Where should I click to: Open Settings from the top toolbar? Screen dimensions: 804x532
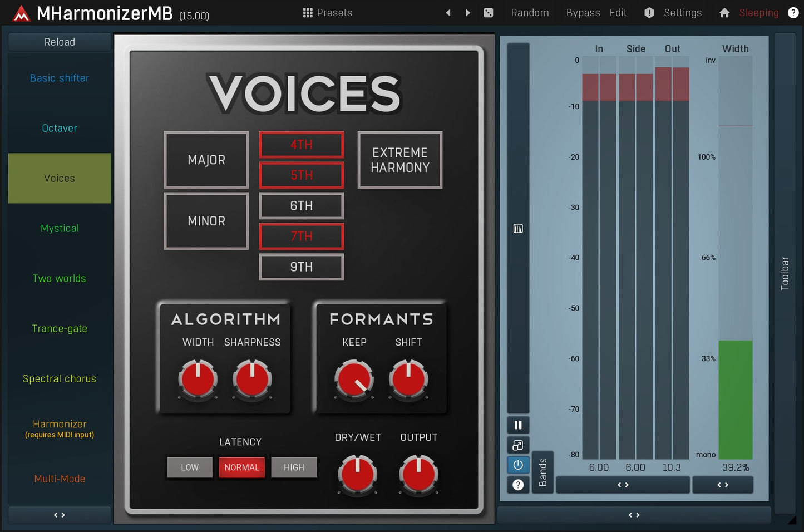682,12
